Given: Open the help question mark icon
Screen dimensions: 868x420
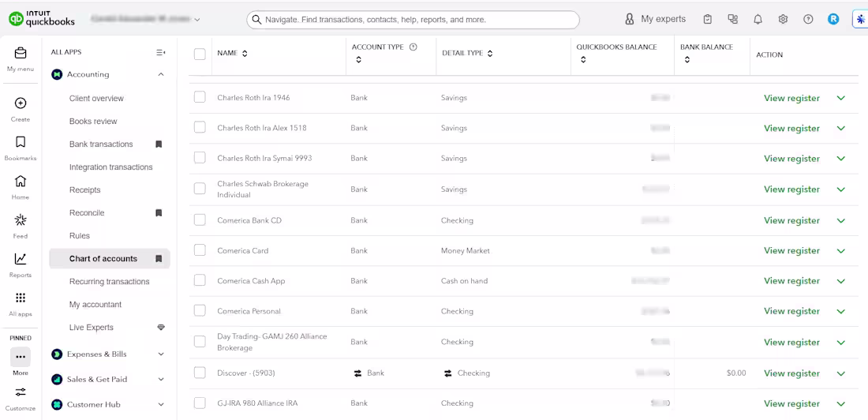Looking at the screenshot, I should 808,20.
